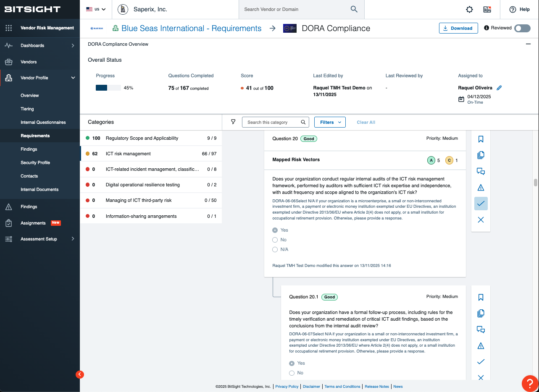Click the Download button

(458, 28)
